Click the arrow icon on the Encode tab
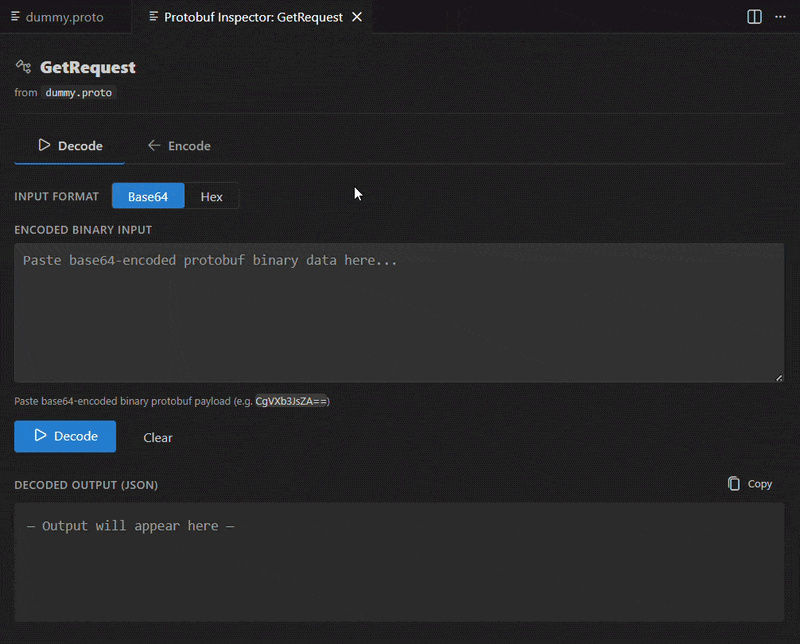 154,145
